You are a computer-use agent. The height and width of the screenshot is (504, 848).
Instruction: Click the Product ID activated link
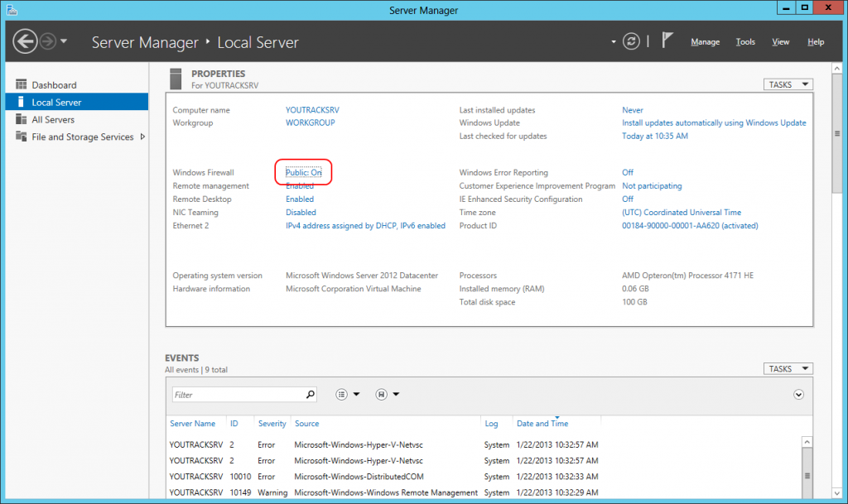(x=690, y=225)
